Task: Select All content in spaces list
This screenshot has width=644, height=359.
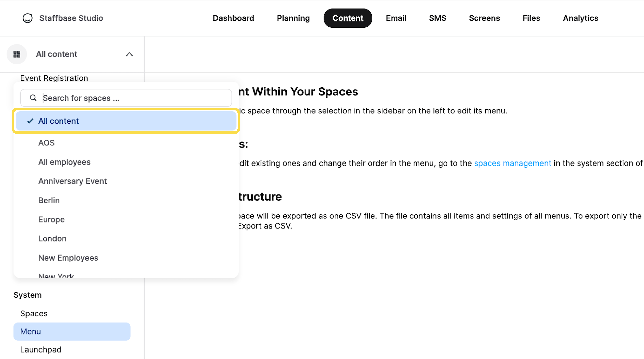Action: [x=126, y=121]
